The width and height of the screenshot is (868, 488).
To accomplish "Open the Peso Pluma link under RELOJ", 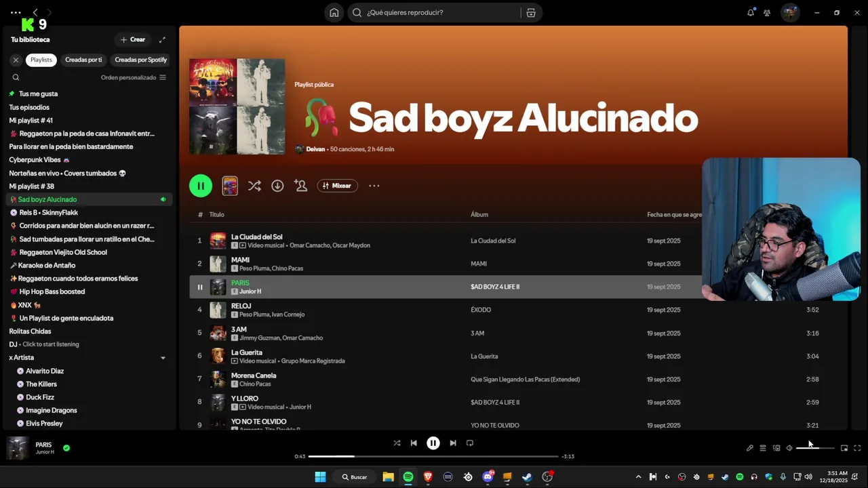I will click(254, 314).
